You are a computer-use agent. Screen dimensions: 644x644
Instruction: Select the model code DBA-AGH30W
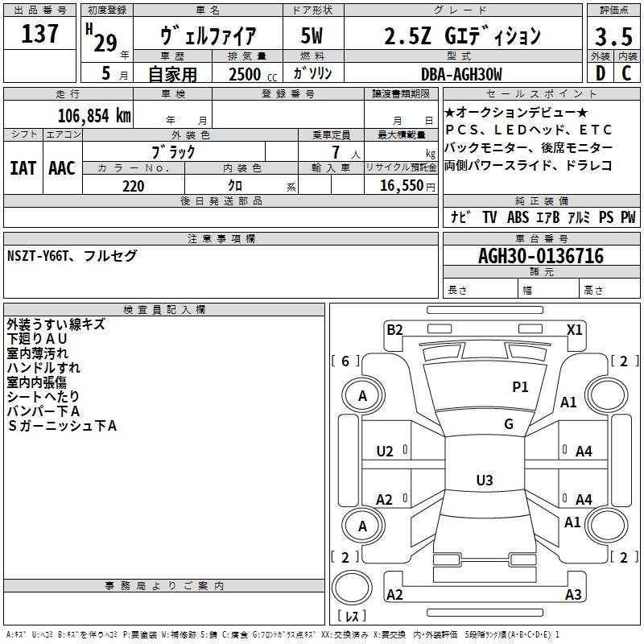click(461, 74)
